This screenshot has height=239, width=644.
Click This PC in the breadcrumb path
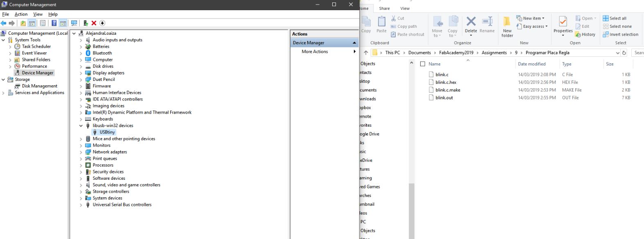coord(392,53)
